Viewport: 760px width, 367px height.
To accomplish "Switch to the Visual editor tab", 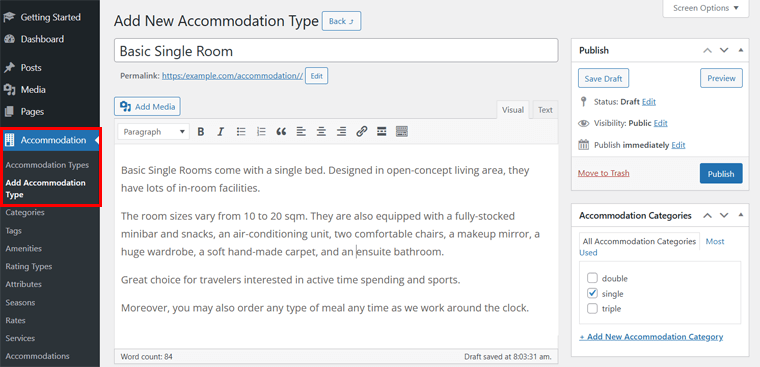I will tap(513, 110).
